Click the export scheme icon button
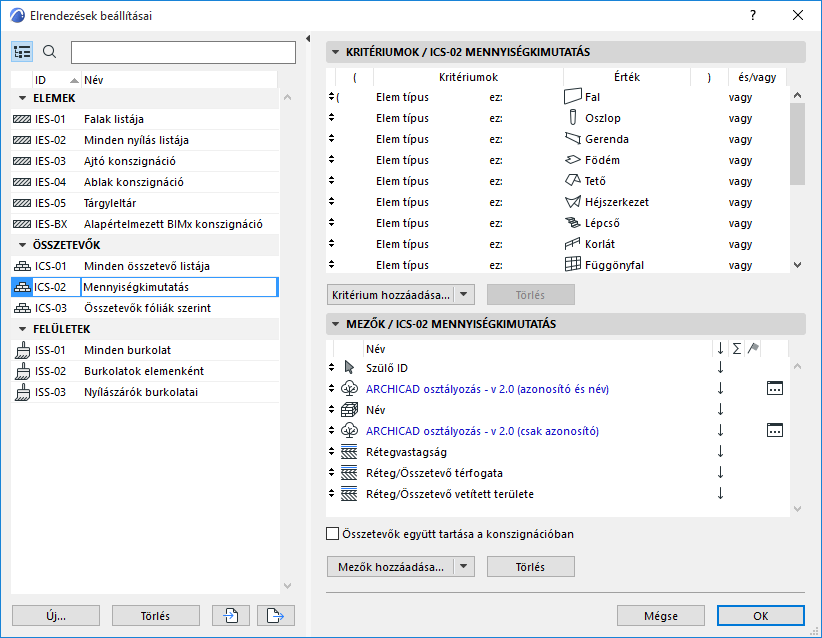Viewport: 822px width, 638px height. pyautogui.click(x=275, y=615)
